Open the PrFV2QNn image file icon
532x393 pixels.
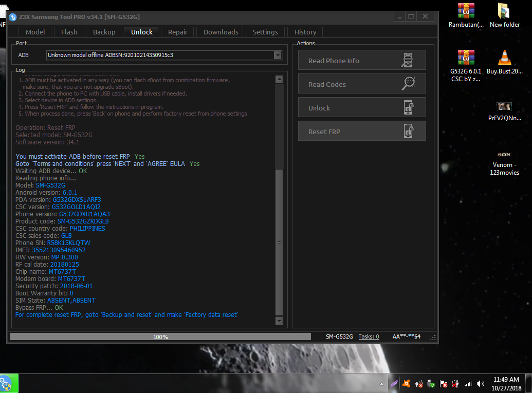(505, 111)
